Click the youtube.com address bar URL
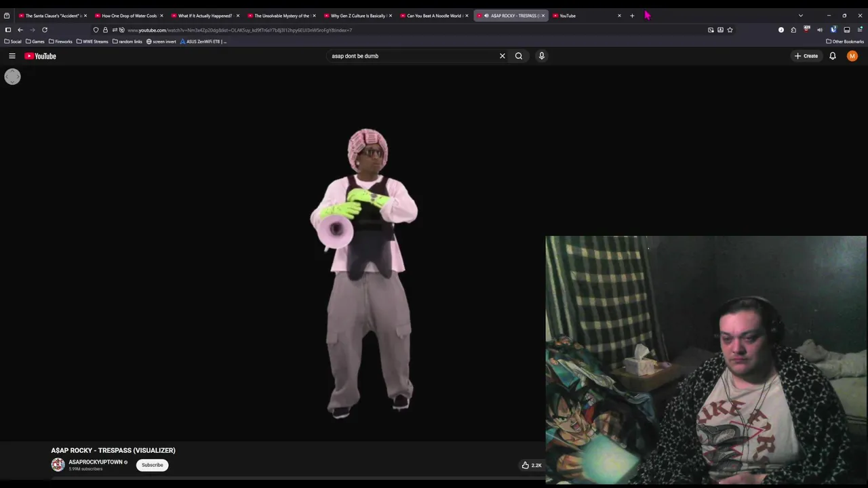 coord(239,30)
